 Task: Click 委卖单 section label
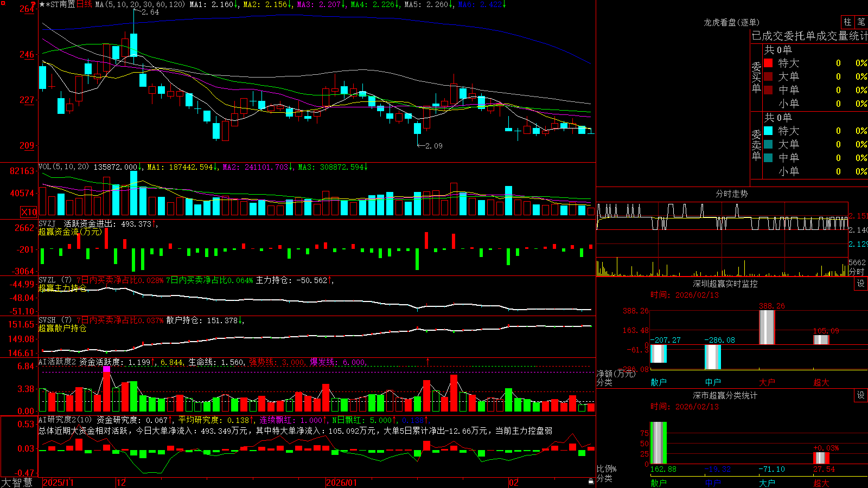pyautogui.click(x=756, y=145)
